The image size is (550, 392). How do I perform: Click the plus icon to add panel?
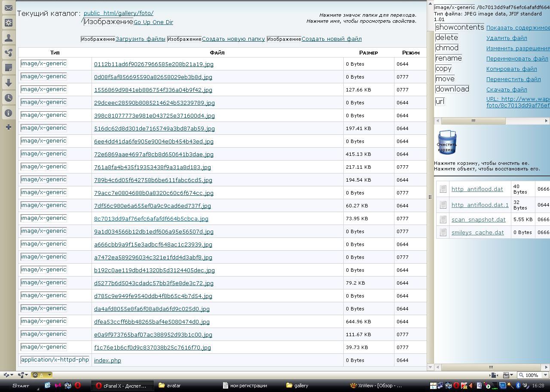point(8,127)
